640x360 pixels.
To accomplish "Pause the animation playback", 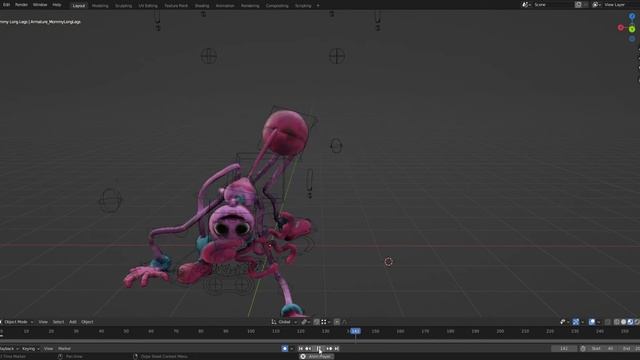I will click(x=319, y=349).
